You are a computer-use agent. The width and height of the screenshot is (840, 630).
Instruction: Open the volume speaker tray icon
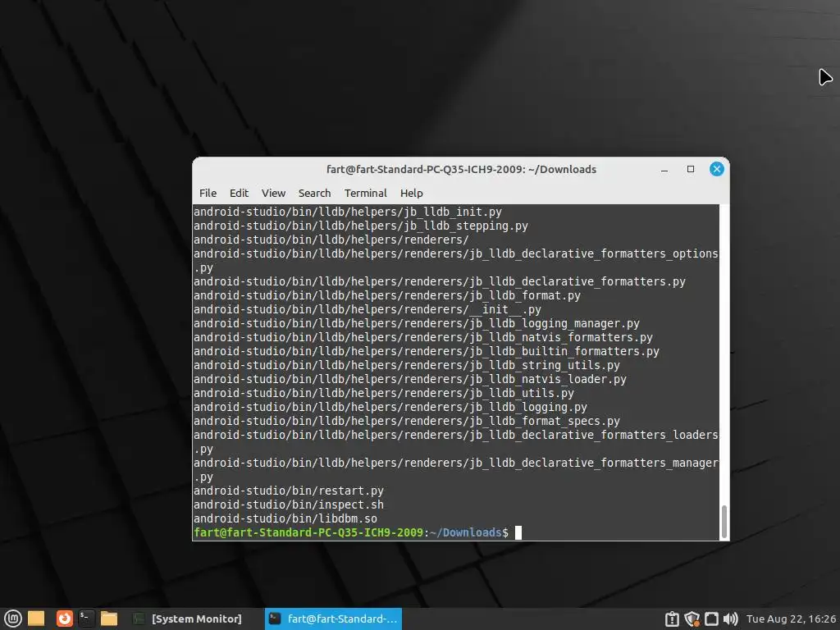[730, 619]
